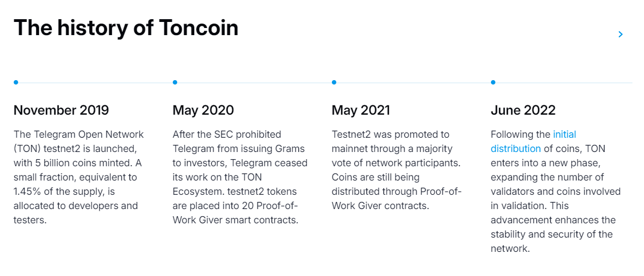Click the June 2022 heading

523,110
